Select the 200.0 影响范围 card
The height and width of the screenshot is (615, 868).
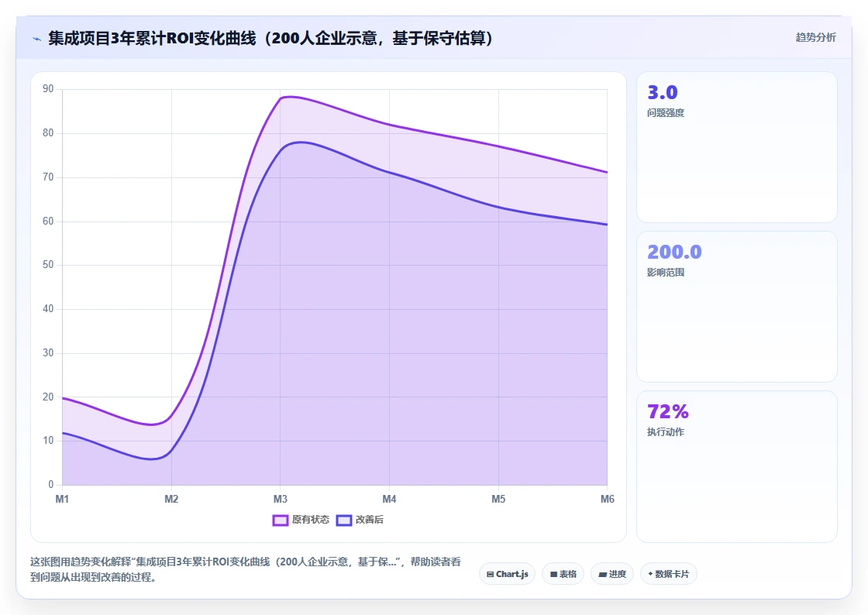click(x=737, y=307)
